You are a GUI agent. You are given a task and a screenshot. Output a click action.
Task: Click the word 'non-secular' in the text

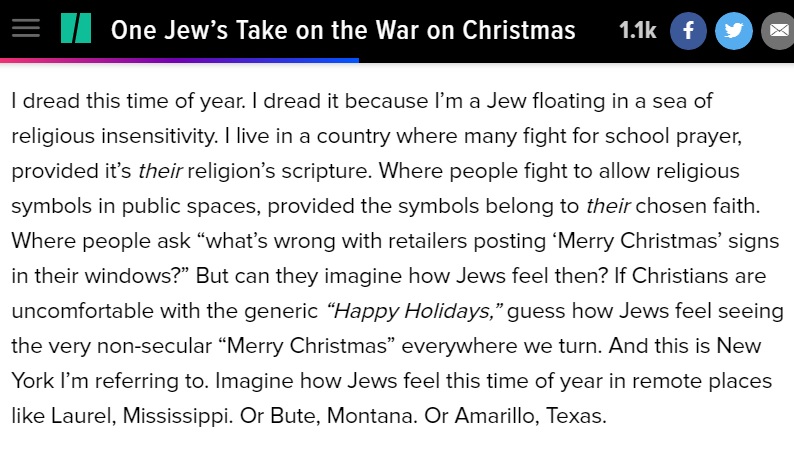coord(154,346)
